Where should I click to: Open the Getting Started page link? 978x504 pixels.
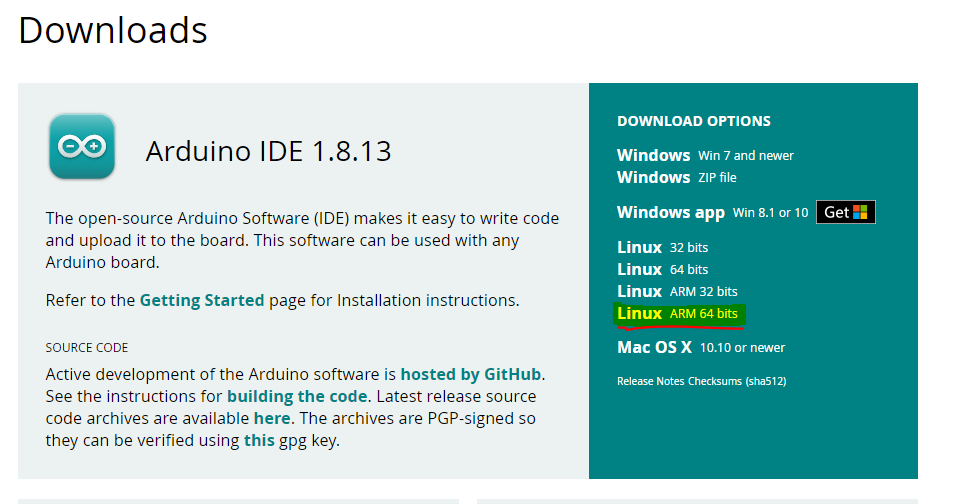[x=201, y=300]
